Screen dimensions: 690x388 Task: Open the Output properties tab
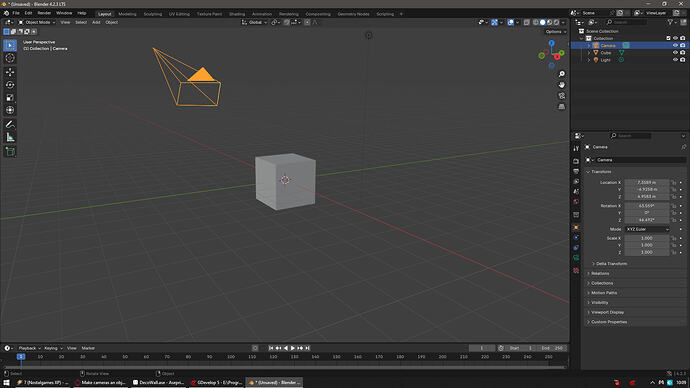pyautogui.click(x=576, y=171)
